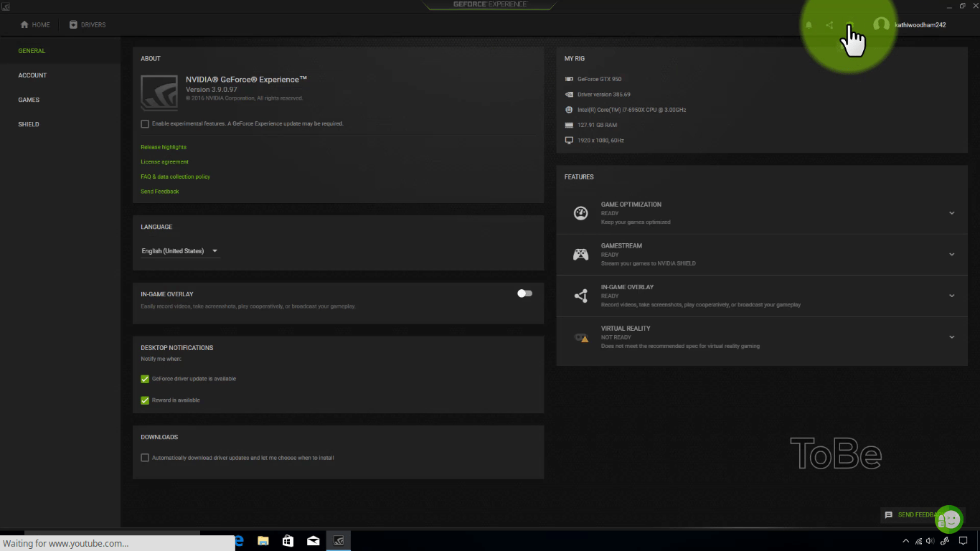Click the GAMESTREAM feature title
The image size is (980, 551).
coord(621,246)
